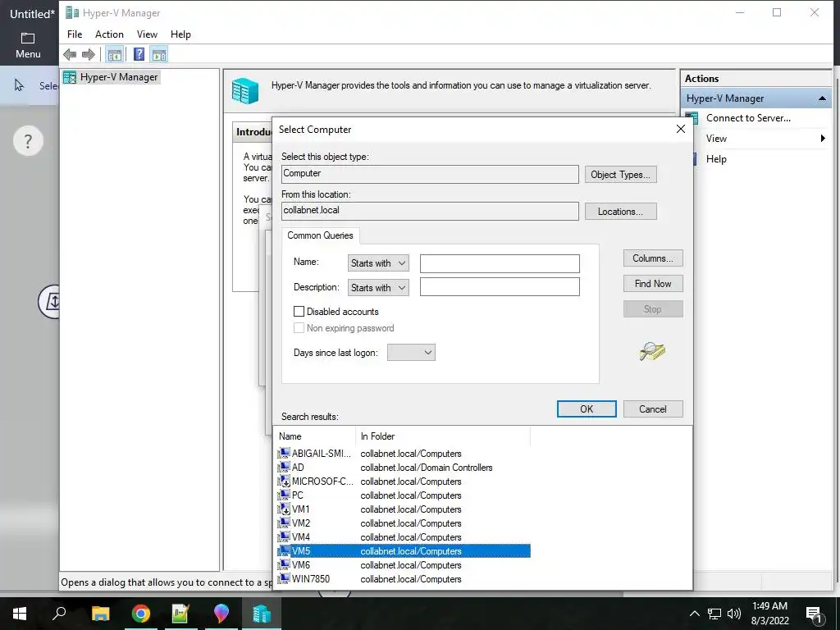Click the Columns button

652,258
